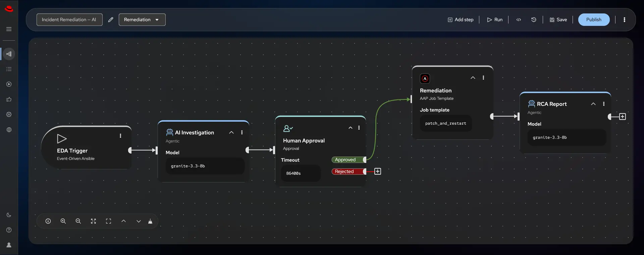Select the AI Investigation node title
644x255 pixels.
tap(195, 133)
